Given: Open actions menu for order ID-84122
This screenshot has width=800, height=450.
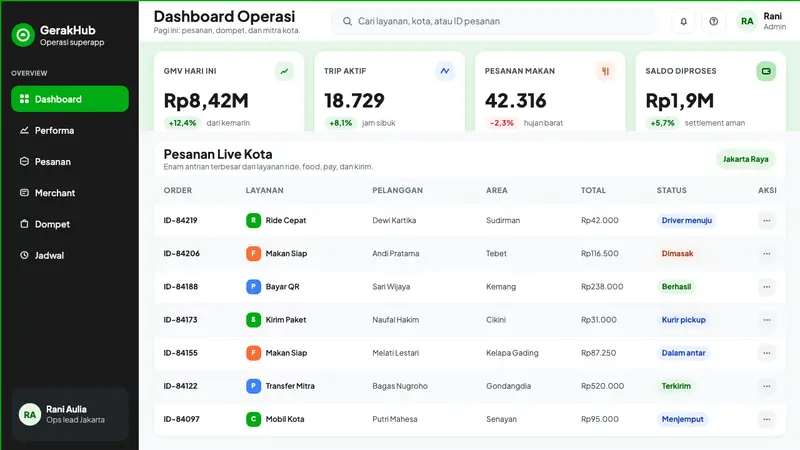Looking at the screenshot, I should [x=766, y=386].
